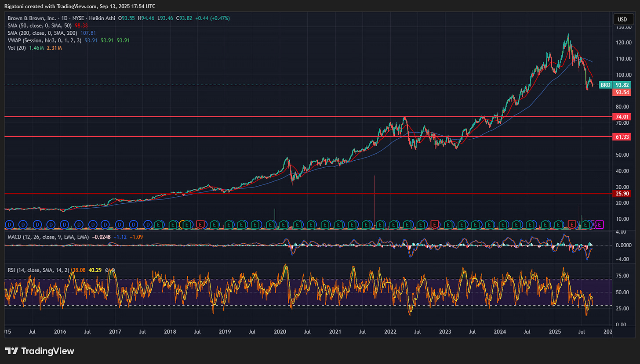
Task: Select the SMA 200 indicator legend
Action: click(42, 33)
